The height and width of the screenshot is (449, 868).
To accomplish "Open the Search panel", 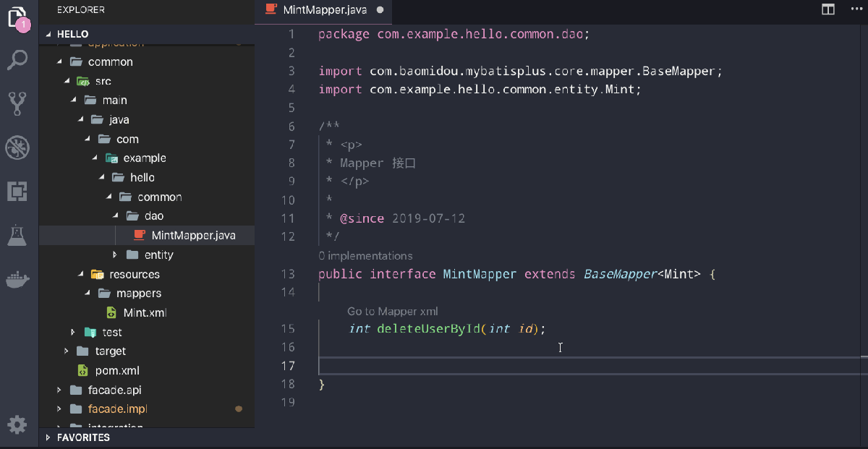I will coord(18,60).
